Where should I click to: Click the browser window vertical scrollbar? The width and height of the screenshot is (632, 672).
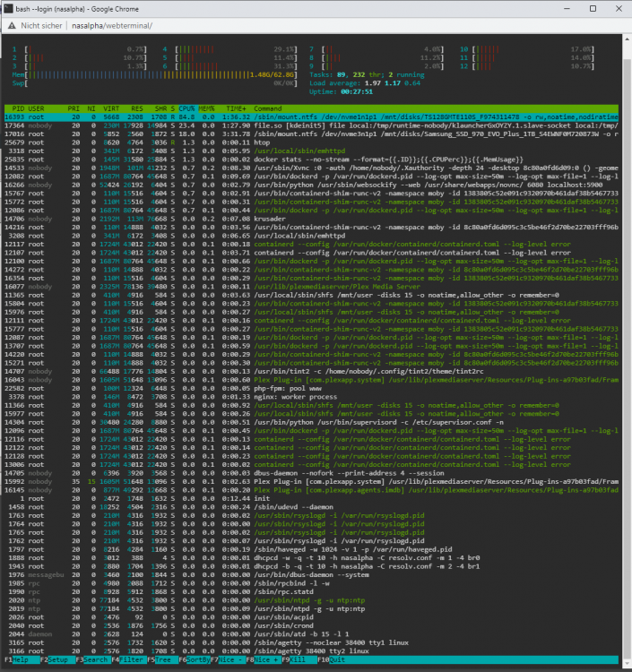coord(627,351)
